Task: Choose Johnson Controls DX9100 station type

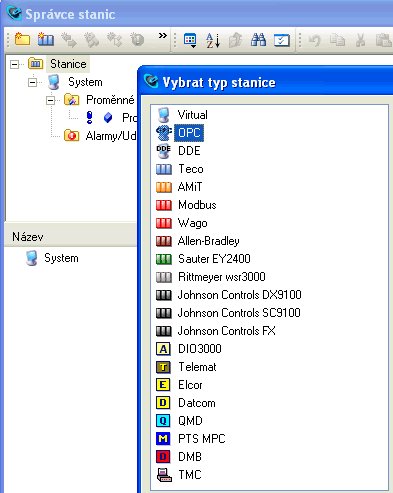Action: coord(239,295)
